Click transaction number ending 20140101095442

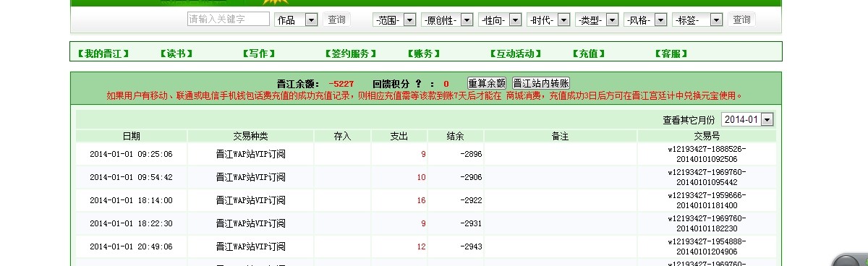pyautogui.click(x=707, y=177)
